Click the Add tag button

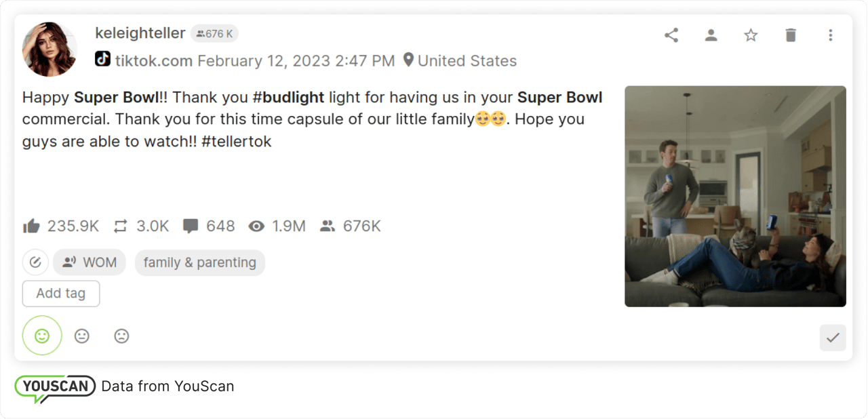[x=61, y=294]
